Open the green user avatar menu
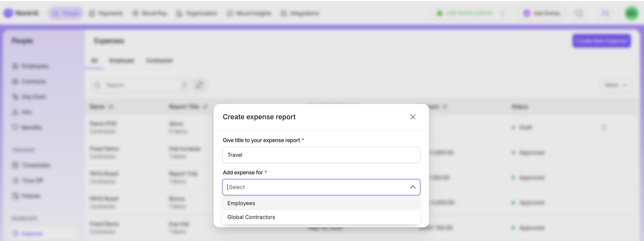 (631, 13)
